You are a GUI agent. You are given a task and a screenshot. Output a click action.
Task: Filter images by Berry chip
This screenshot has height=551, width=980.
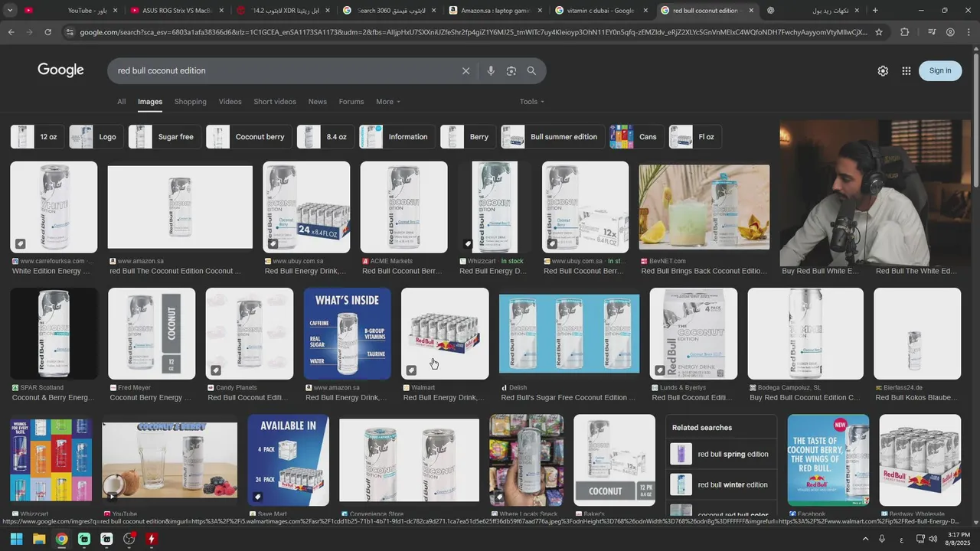[467, 137]
